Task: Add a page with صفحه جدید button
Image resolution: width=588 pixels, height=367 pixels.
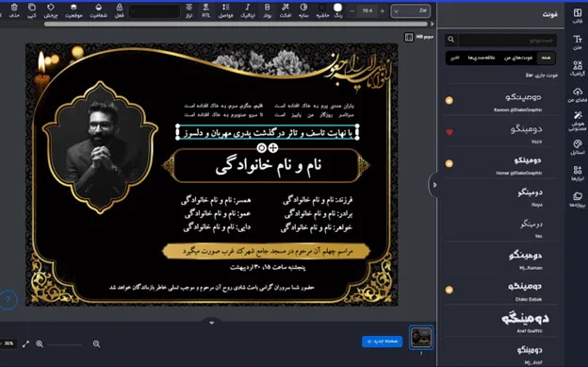Action: click(383, 342)
